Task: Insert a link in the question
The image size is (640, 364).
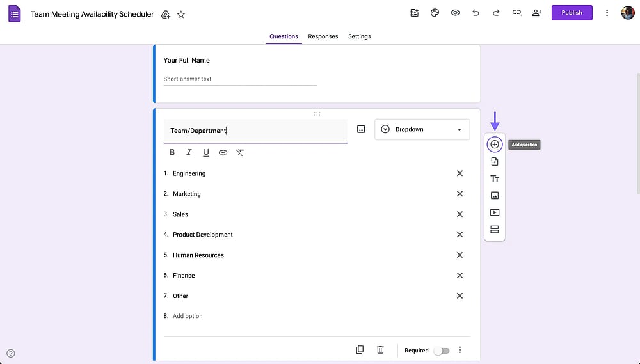Action: (223, 152)
